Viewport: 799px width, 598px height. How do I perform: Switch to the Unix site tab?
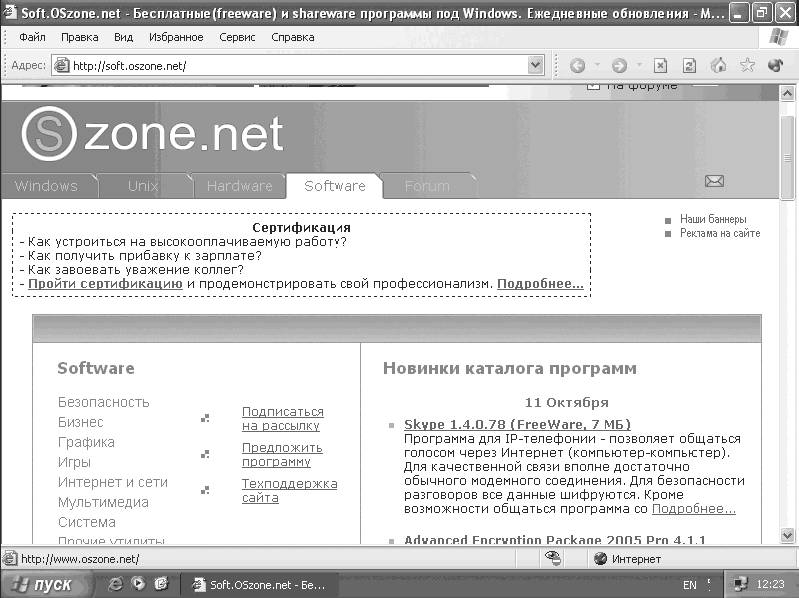pos(144,186)
